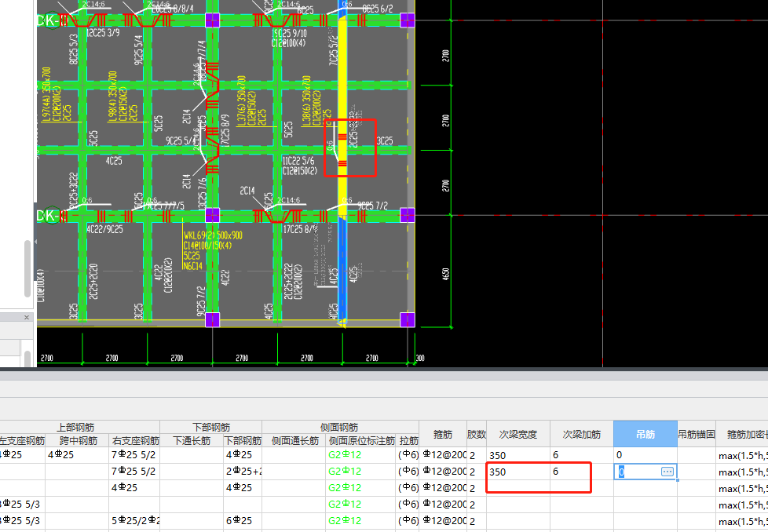Click the 350 cell in the first row

click(x=518, y=455)
